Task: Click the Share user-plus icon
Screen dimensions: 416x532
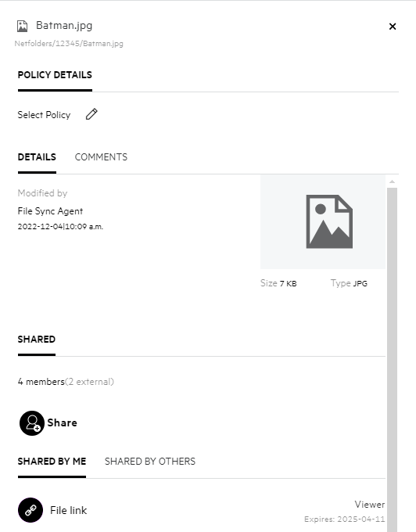Action: coord(32,423)
